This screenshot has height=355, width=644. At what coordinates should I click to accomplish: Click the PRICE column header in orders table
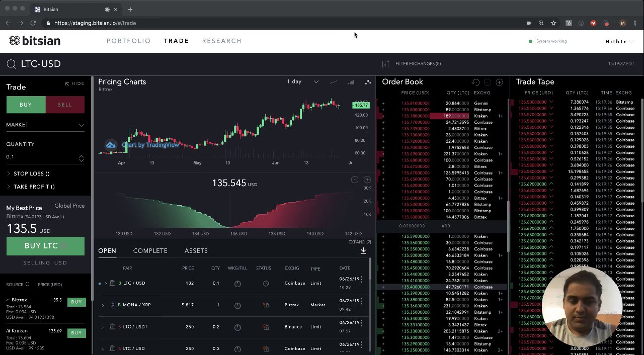pos(188,268)
